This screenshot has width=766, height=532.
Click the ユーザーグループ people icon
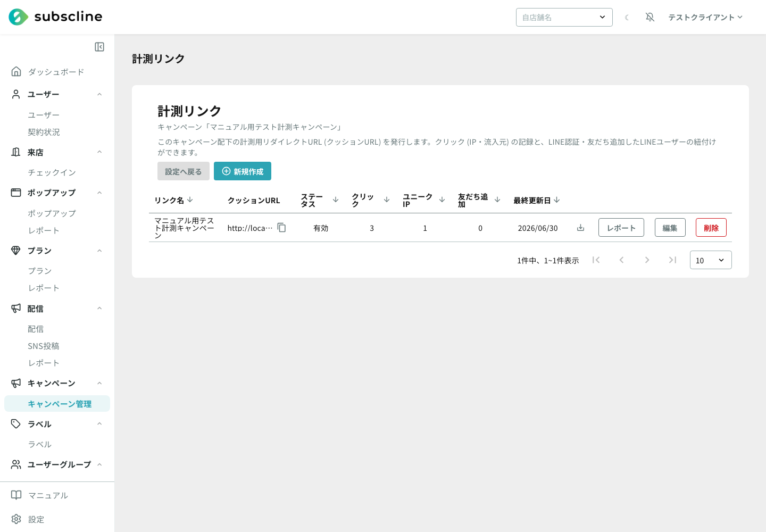coord(16,464)
